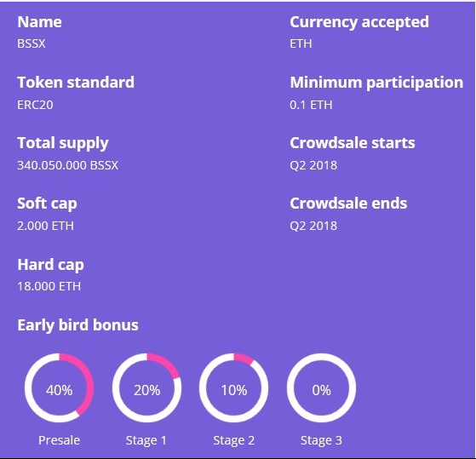The width and height of the screenshot is (476, 459).
Task: Click the Total supply 340.050.000 BSSX text
Action: [67, 165]
